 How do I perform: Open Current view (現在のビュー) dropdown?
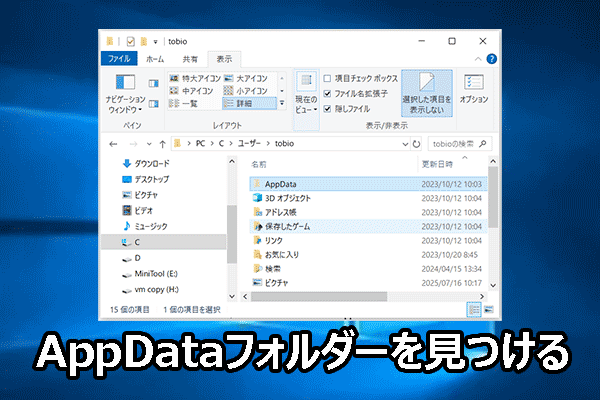[x=305, y=95]
